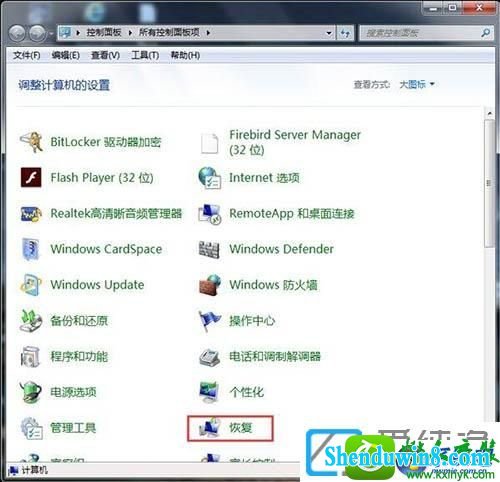Click in the control panel search field
500x482 pixels.
tap(420, 33)
